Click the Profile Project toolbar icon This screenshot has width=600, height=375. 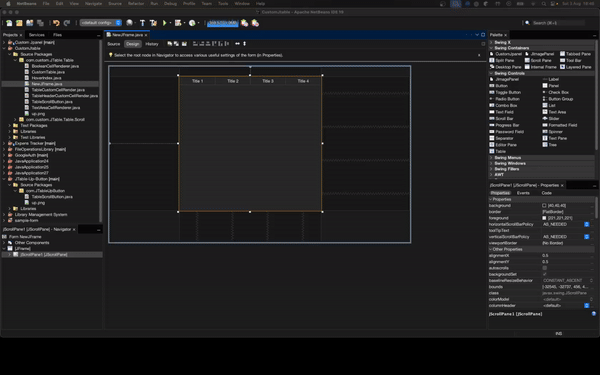click(192, 23)
